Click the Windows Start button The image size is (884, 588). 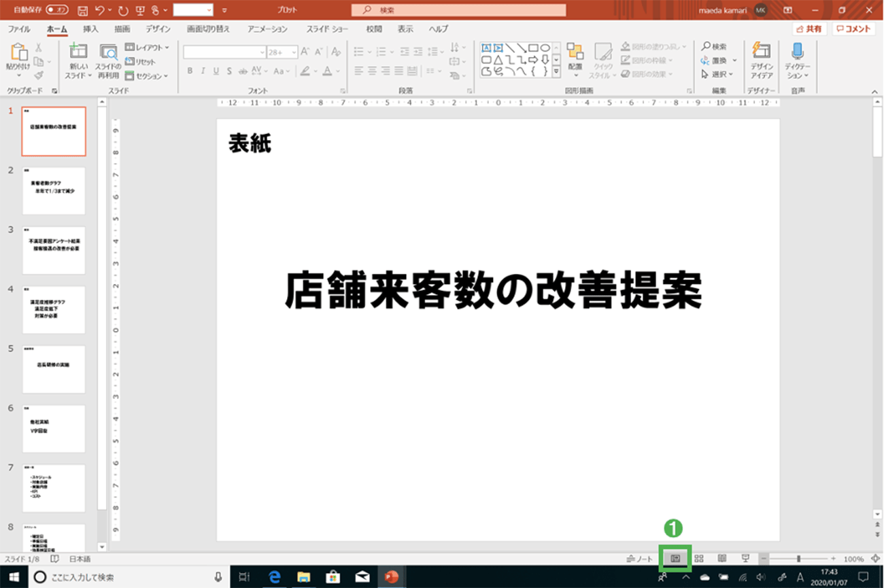click(x=14, y=577)
